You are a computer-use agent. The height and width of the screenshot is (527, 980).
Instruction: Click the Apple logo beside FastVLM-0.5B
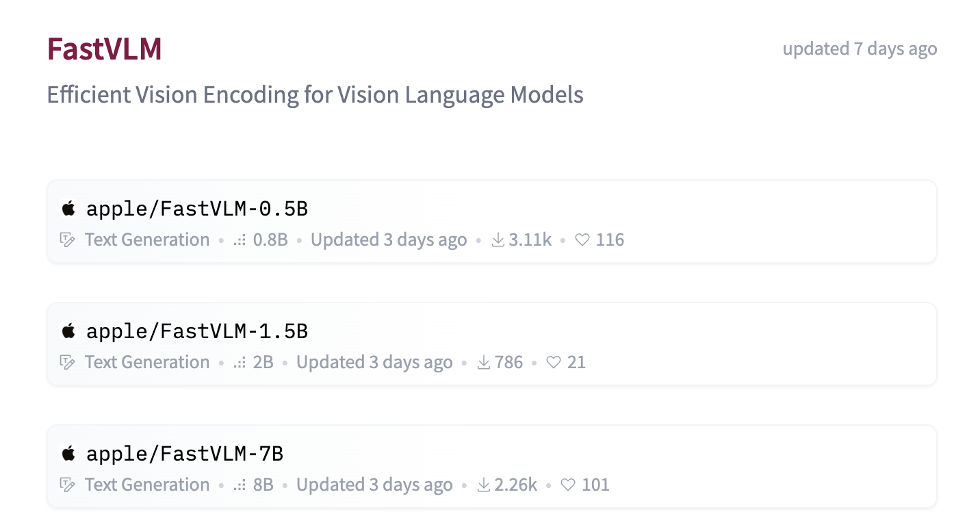pos(68,208)
